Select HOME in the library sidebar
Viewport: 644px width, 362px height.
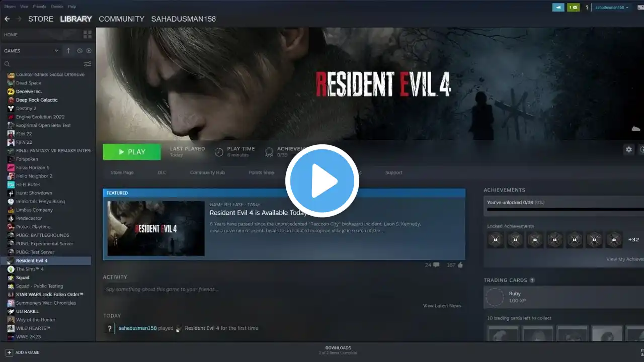(x=11, y=35)
